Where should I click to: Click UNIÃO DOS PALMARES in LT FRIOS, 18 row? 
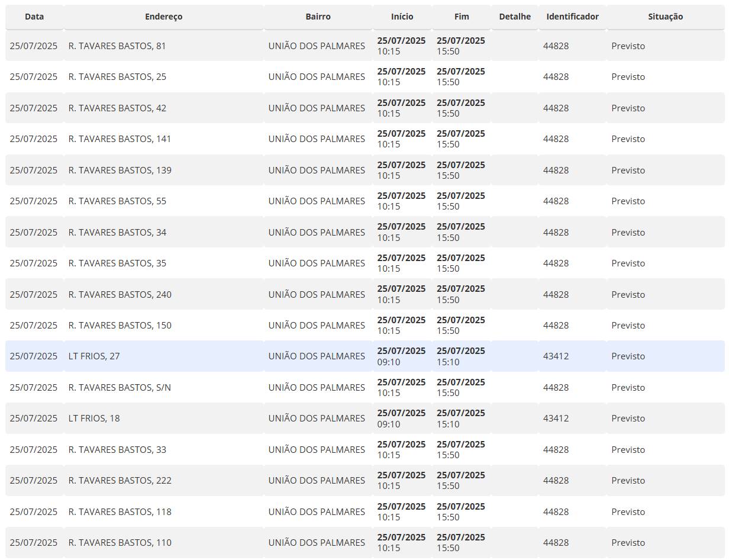(x=317, y=418)
